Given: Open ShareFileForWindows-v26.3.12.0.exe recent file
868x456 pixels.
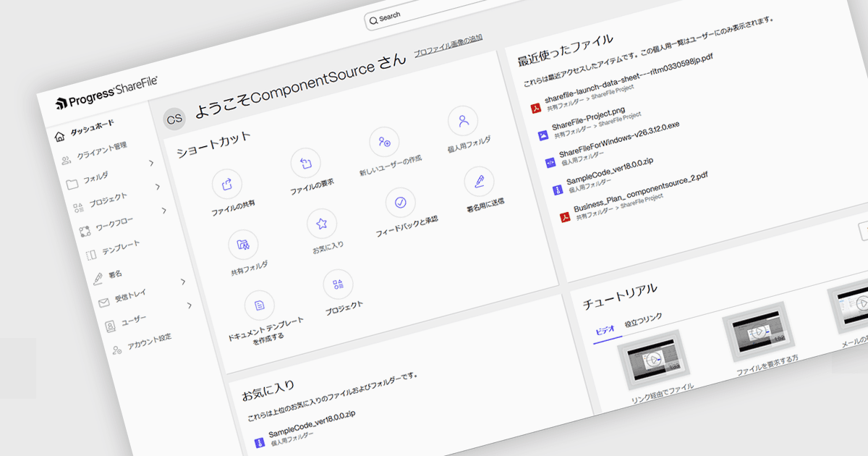Looking at the screenshot, I should (619, 138).
